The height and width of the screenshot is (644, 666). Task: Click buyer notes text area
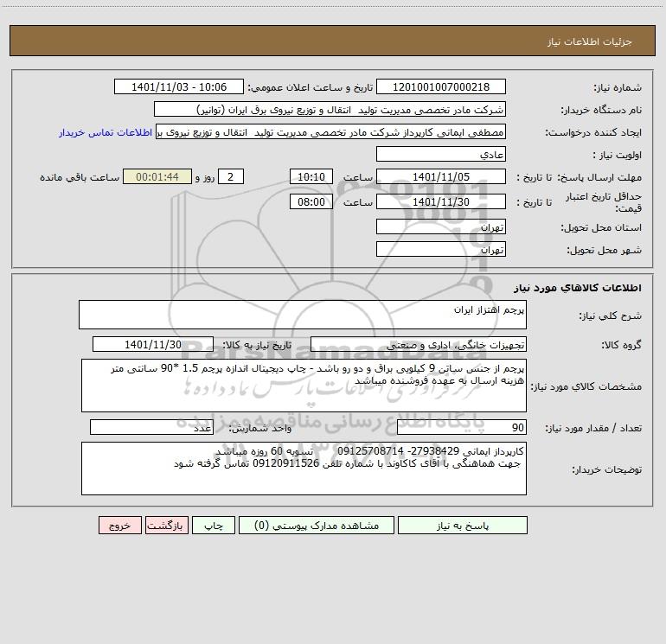pyautogui.click(x=304, y=469)
